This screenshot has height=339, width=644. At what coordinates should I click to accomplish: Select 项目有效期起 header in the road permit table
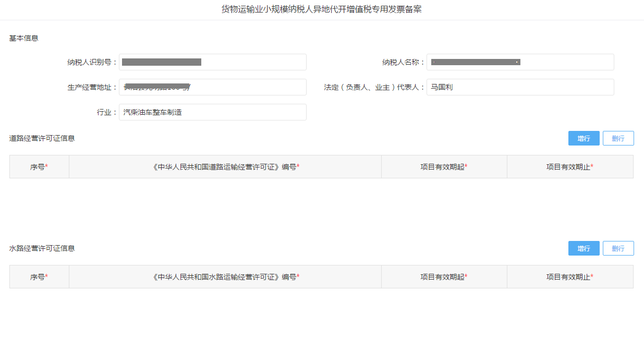[x=444, y=167]
